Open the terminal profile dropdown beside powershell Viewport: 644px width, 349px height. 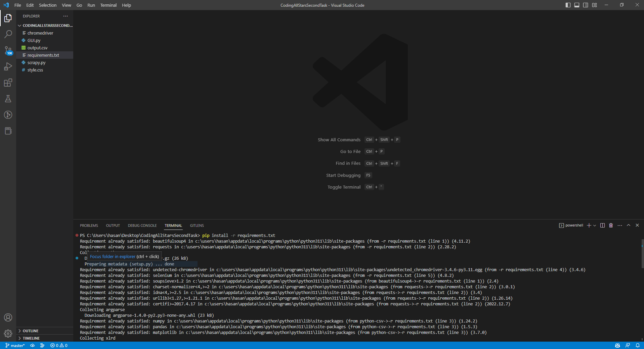595,225
